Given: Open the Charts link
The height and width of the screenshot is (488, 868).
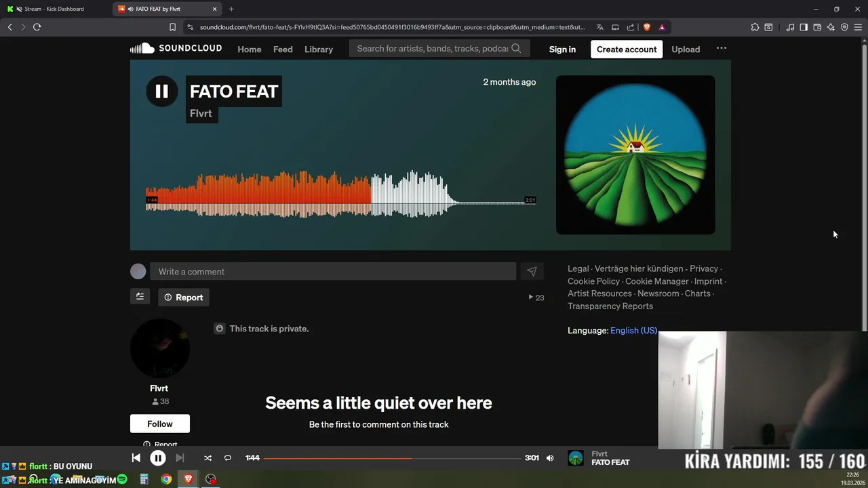Looking at the screenshot, I should point(698,293).
